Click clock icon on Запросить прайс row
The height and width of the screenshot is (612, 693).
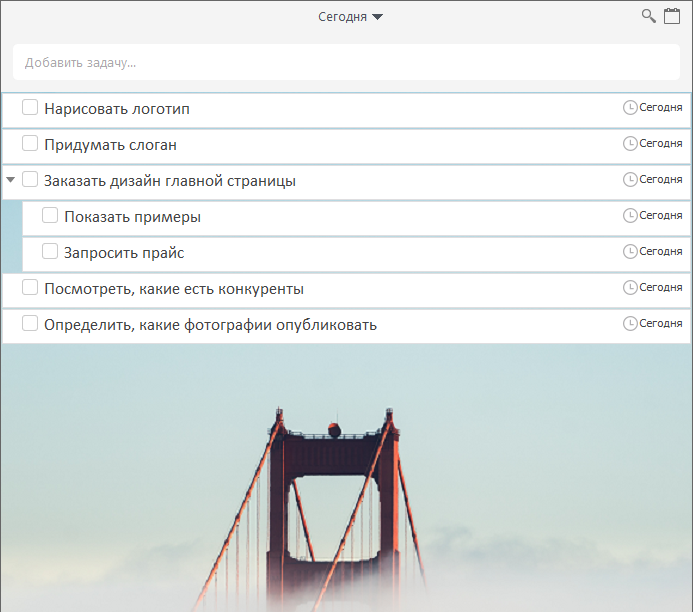(x=630, y=251)
